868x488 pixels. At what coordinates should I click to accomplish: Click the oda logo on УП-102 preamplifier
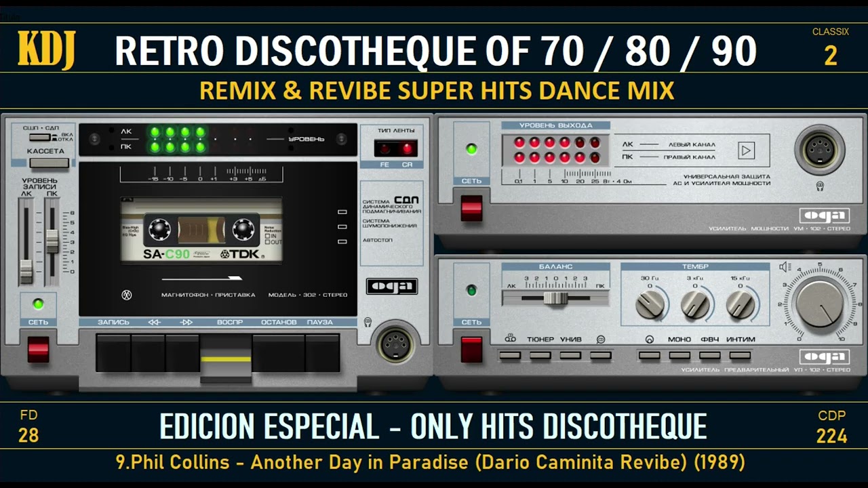824,357
